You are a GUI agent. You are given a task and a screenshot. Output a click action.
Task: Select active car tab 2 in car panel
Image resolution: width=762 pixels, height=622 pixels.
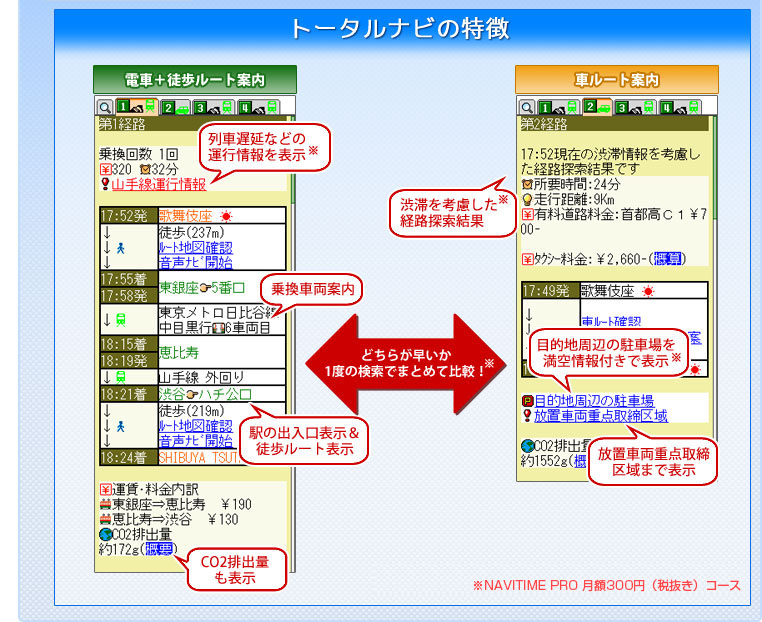[x=597, y=106]
